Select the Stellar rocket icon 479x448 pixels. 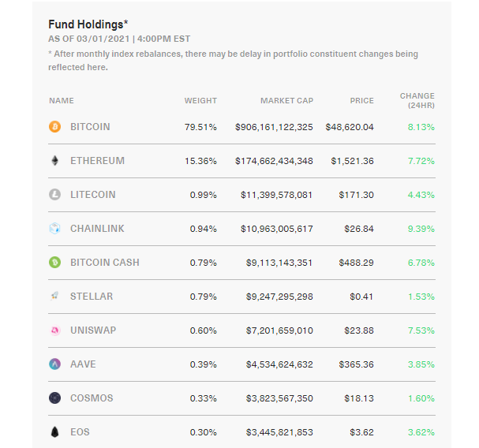tap(54, 296)
